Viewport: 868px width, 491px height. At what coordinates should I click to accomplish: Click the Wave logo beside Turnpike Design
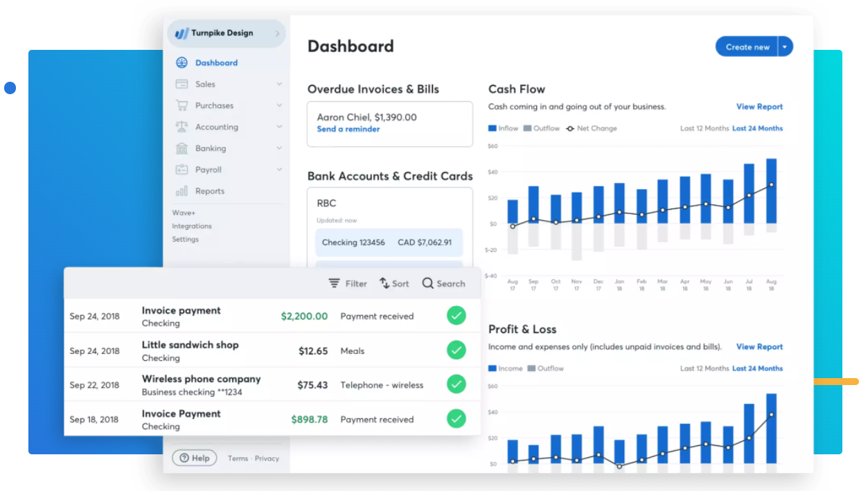click(181, 33)
